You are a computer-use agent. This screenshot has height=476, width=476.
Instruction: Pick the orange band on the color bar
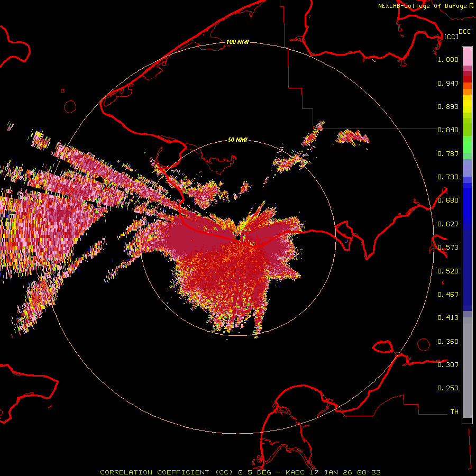467,91
